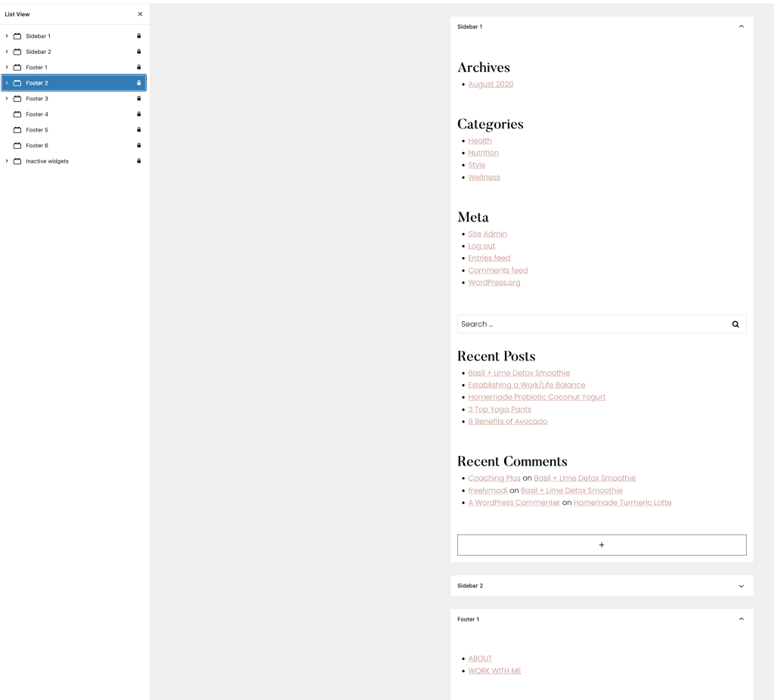Open the Nutrition category link

click(483, 153)
